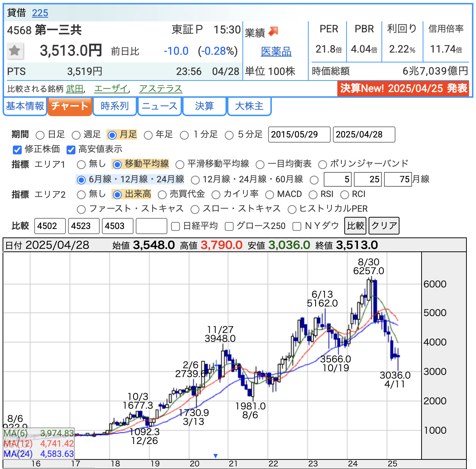Click the MA(12) legend value 4,741.42

click(57, 444)
